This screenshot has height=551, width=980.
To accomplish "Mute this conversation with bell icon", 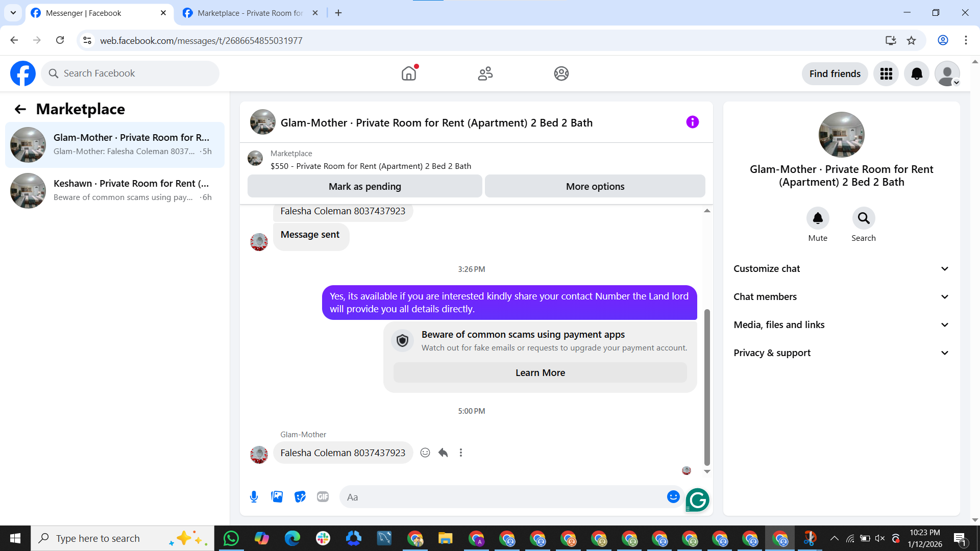I will (818, 218).
